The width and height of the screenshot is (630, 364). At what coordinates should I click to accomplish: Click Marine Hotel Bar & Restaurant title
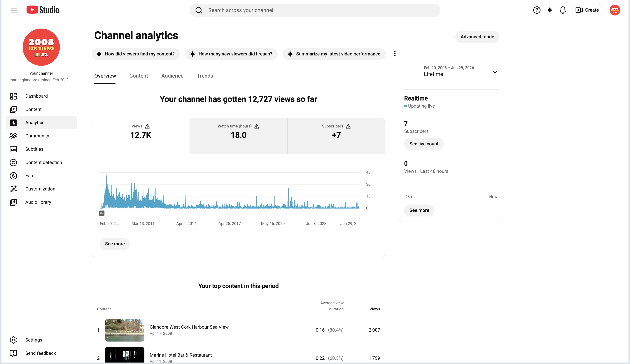[x=181, y=355]
